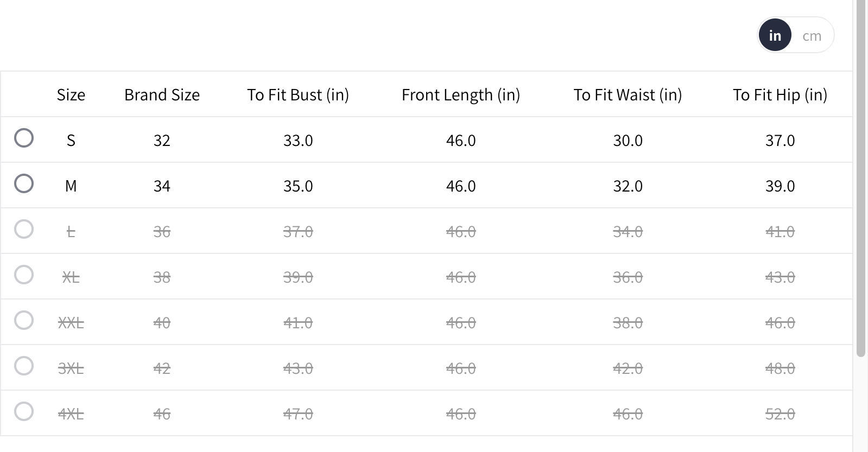Viewport: 868px width, 452px height.
Task: Click the vertical scrollbar thumb
Action: point(860,179)
